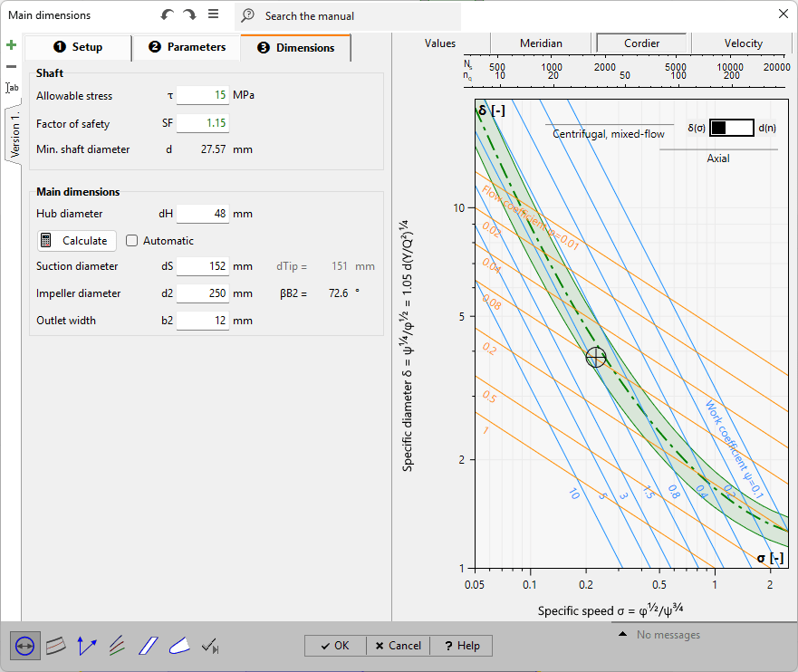The image size is (798, 672).
Task: Click the Shaft group heading
Action: click(50, 73)
